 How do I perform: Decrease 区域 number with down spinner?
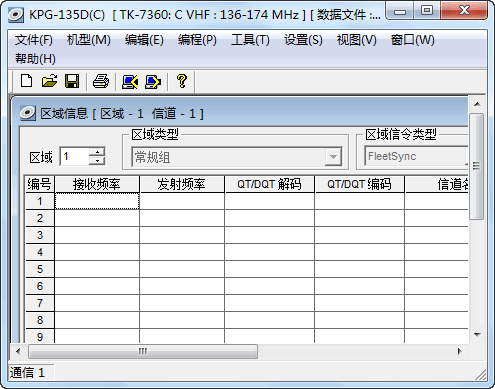coord(97,161)
